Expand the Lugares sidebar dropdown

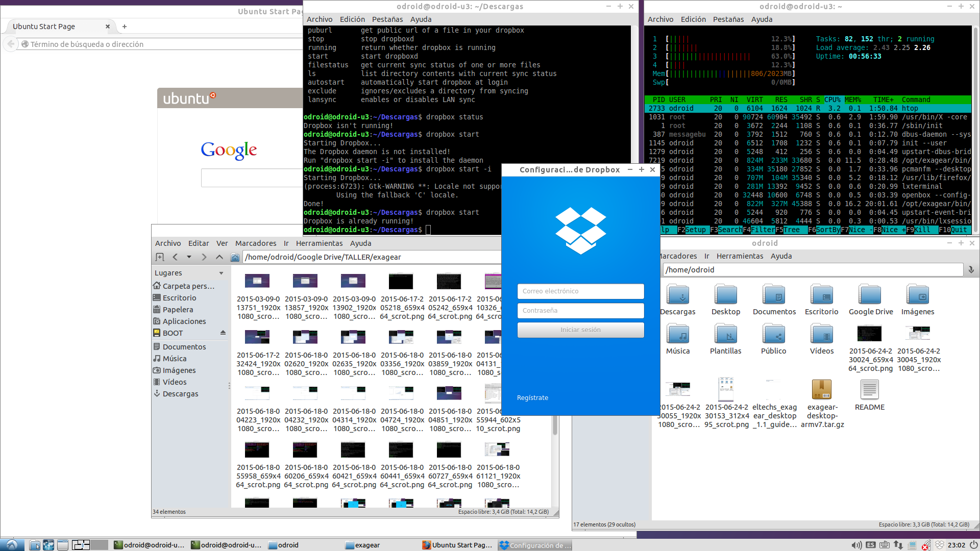(x=221, y=273)
